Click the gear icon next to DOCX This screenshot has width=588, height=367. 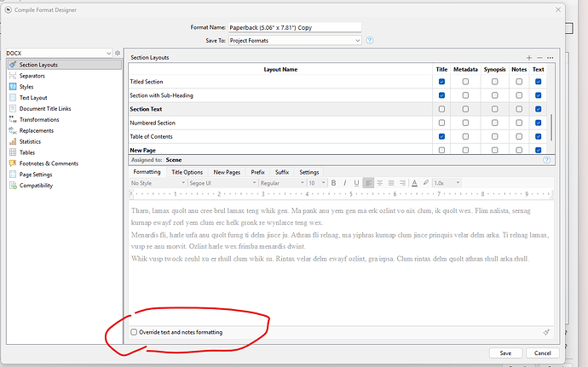(118, 54)
